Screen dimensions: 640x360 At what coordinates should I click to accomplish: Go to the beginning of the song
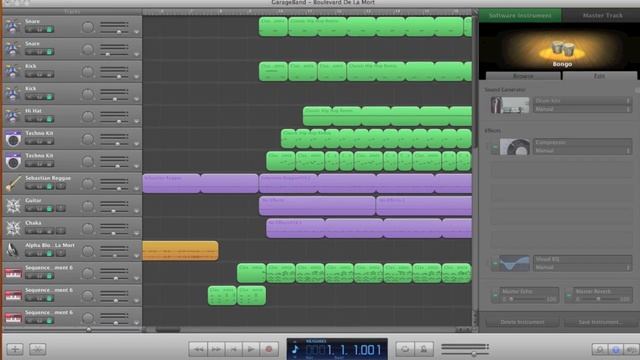point(233,349)
